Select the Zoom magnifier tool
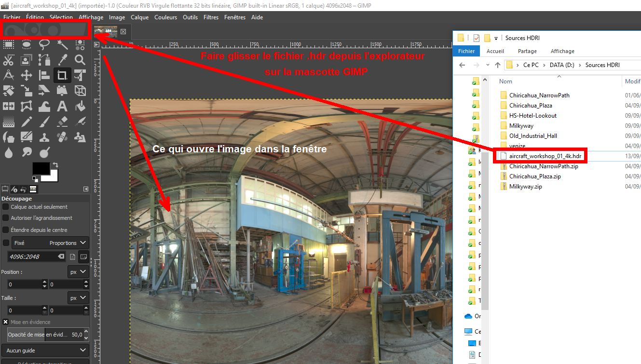Viewport: 641px width, 364px height. coord(80,60)
